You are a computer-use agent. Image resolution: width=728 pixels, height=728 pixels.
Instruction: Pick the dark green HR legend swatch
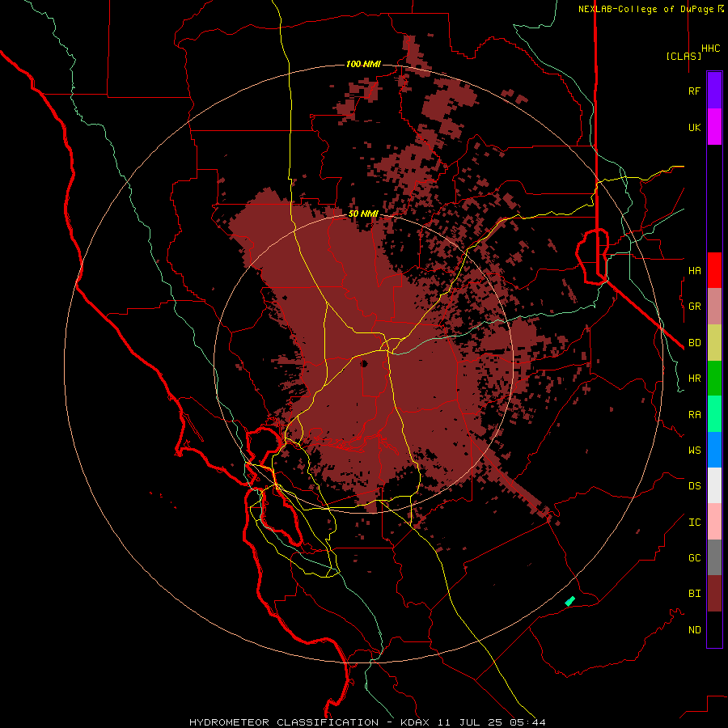714,379
